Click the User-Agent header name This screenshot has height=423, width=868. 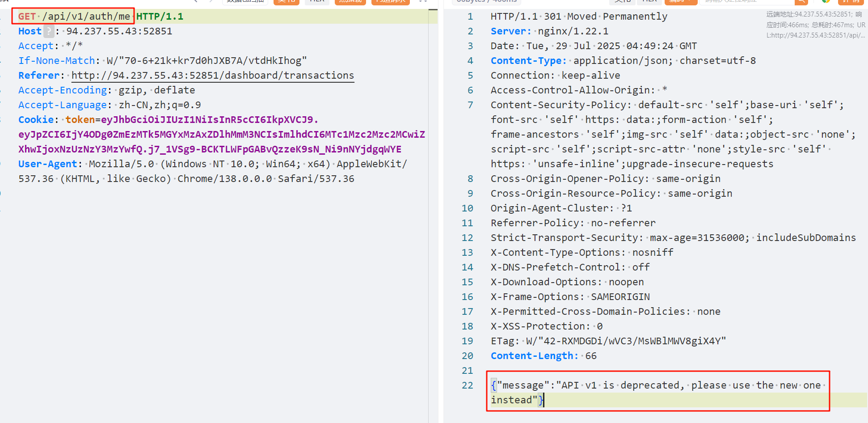pyautogui.click(x=47, y=164)
